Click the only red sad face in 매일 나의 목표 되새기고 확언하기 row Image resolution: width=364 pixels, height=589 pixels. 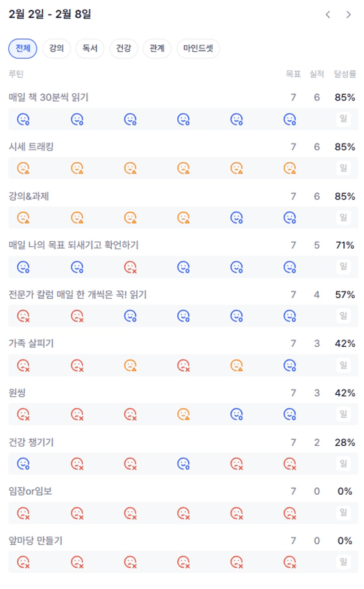[x=130, y=267]
